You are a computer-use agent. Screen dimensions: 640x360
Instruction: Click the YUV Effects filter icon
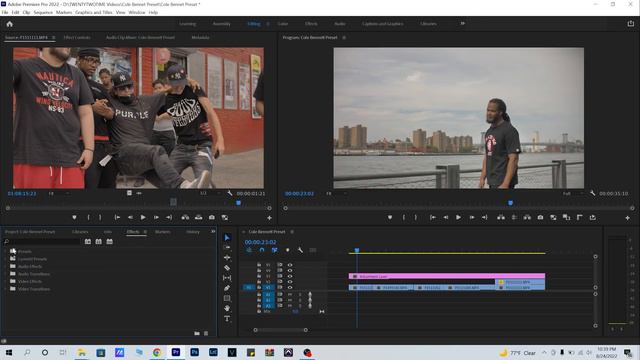(x=109, y=242)
